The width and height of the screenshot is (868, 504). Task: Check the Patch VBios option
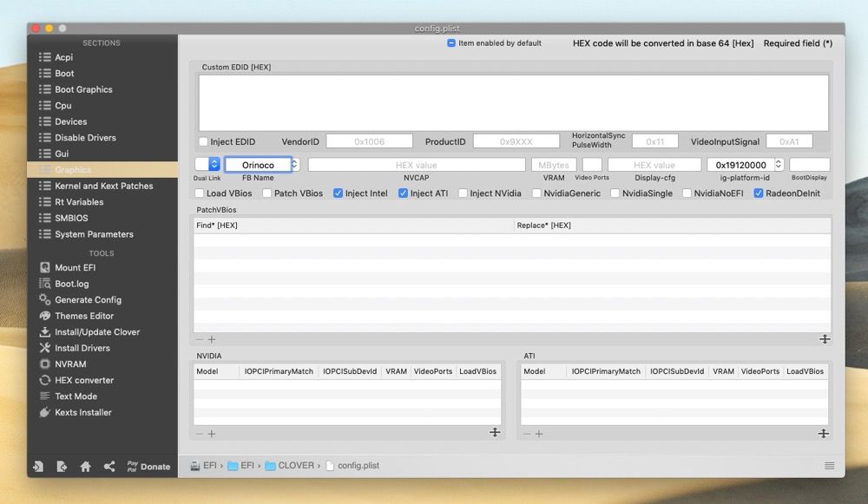coord(266,193)
